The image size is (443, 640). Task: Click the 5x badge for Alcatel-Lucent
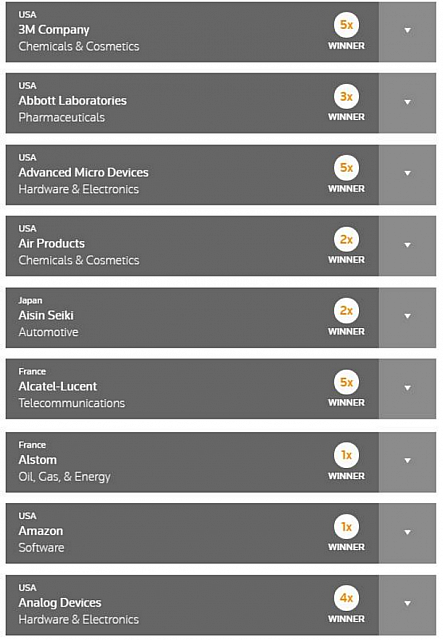(346, 382)
